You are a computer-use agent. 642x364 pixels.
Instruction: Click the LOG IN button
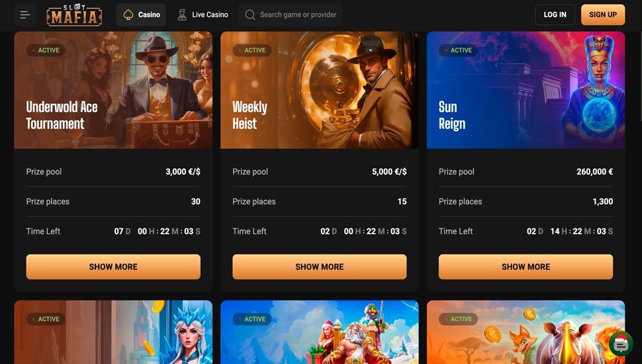555,15
